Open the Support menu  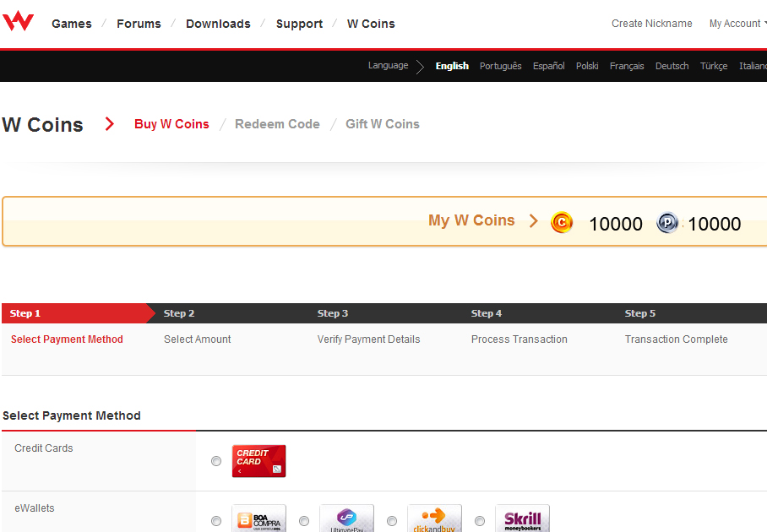click(x=299, y=24)
